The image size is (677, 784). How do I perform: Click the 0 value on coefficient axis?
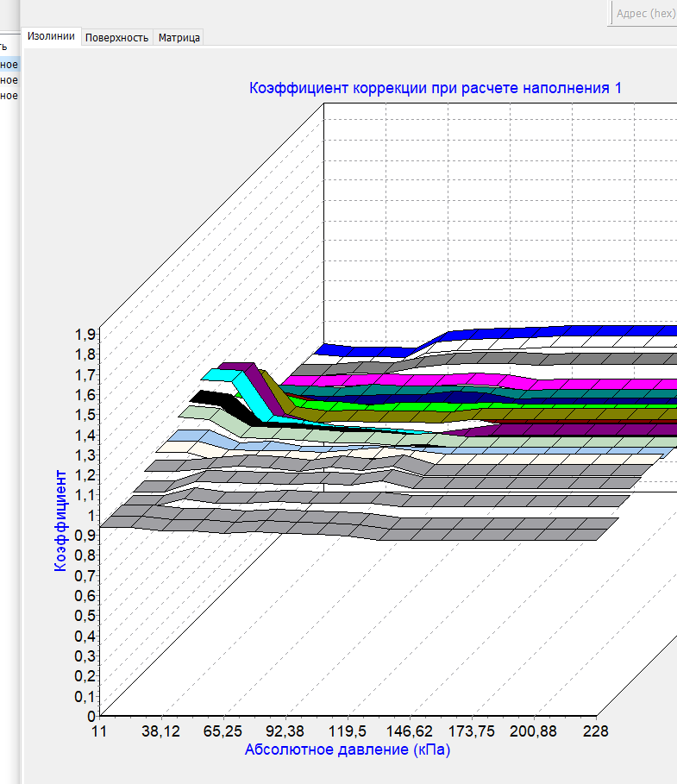tap(90, 716)
